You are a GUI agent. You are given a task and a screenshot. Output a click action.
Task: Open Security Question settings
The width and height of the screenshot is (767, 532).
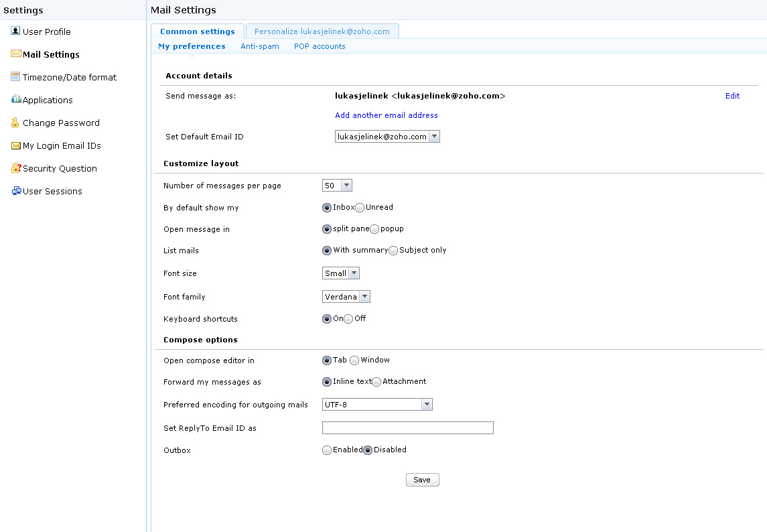60,168
